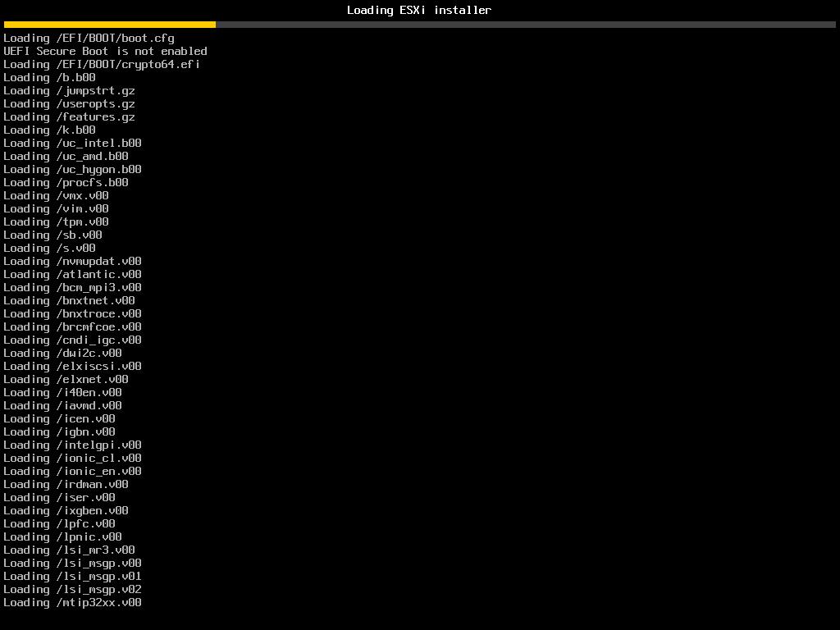Select the "Loading /procfs.b00" line
The width and height of the screenshot is (840, 630).
tap(66, 182)
